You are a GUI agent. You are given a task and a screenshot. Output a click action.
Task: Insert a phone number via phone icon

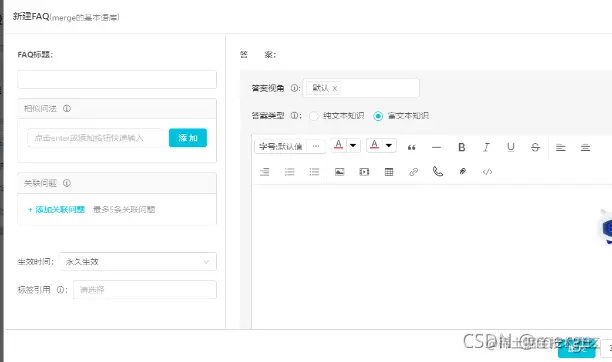point(438,171)
